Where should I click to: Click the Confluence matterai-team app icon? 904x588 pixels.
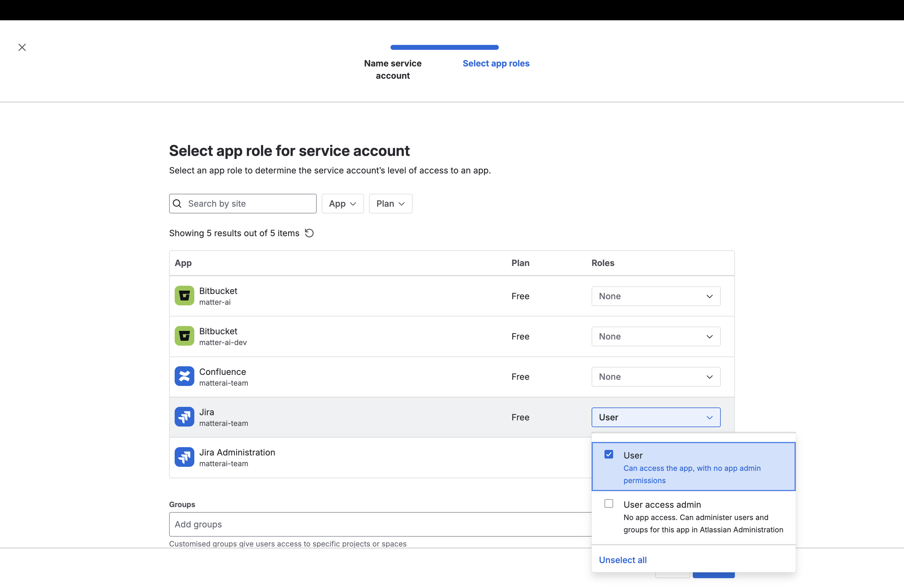(184, 376)
